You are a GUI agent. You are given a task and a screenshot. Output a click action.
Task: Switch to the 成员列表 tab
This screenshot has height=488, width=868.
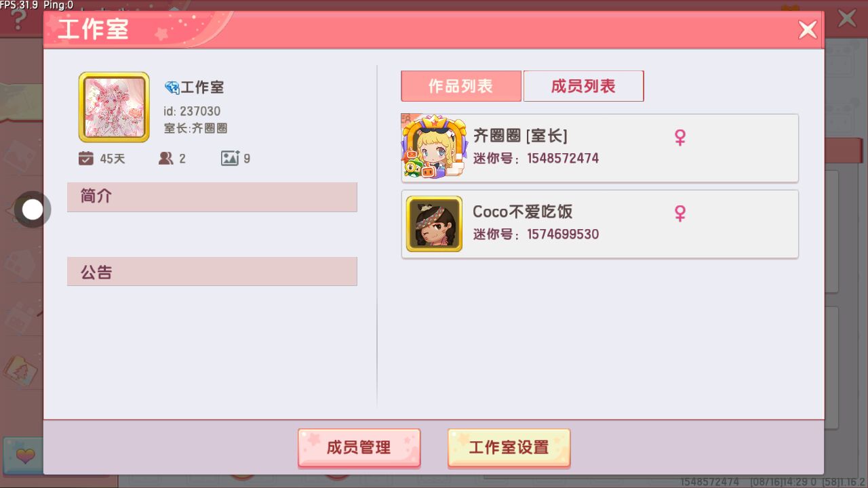[x=583, y=86]
